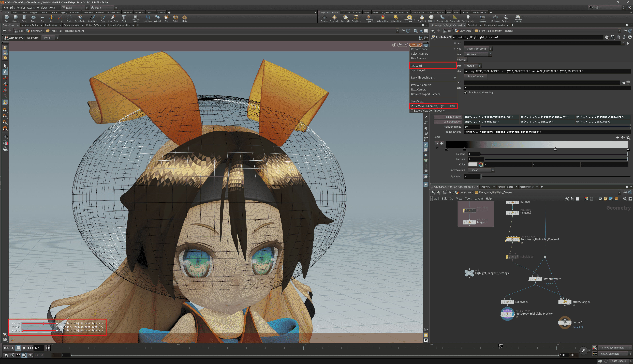633x364 pixels.
Task: Open the ramp color picker wheel
Action: (x=480, y=164)
